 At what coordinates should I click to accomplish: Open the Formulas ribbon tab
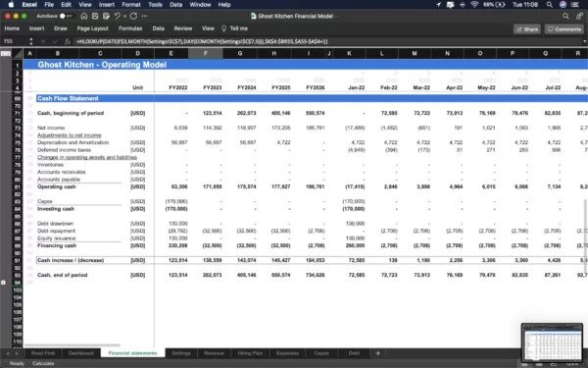130,28
